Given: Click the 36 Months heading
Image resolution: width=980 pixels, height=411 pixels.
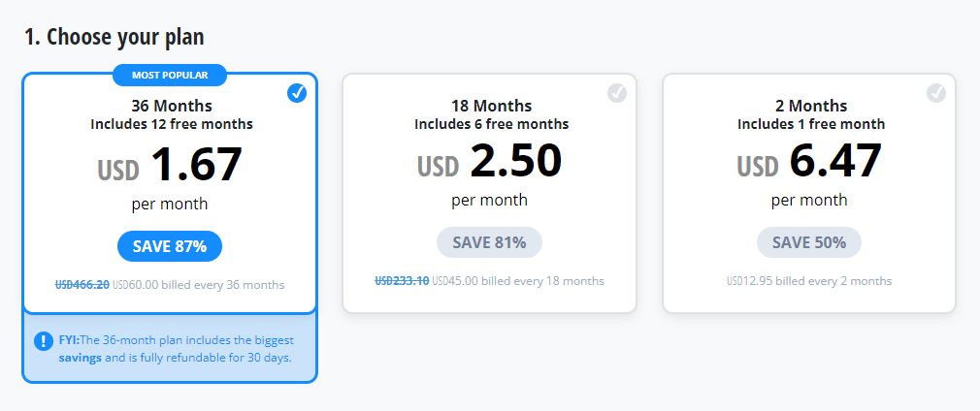Looking at the screenshot, I should coord(171,106).
